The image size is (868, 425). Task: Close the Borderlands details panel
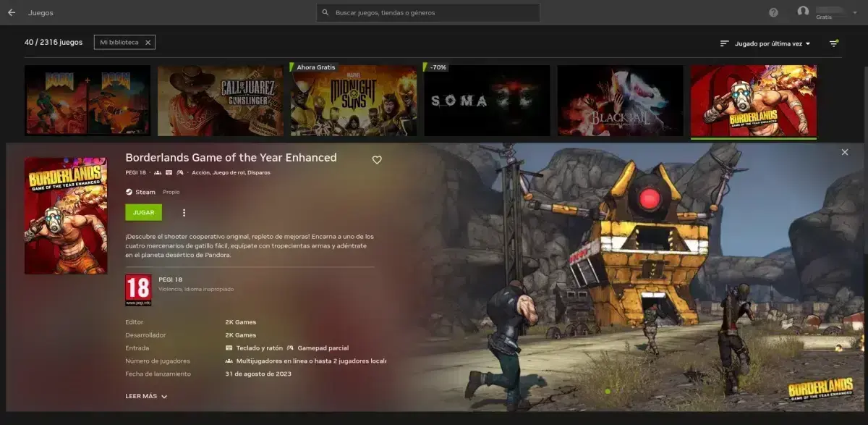click(844, 152)
